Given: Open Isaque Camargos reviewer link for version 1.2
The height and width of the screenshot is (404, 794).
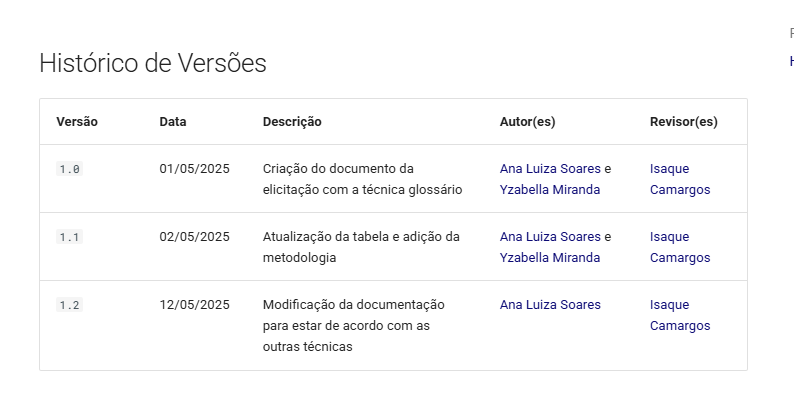Looking at the screenshot, I should tap(680, 315).
